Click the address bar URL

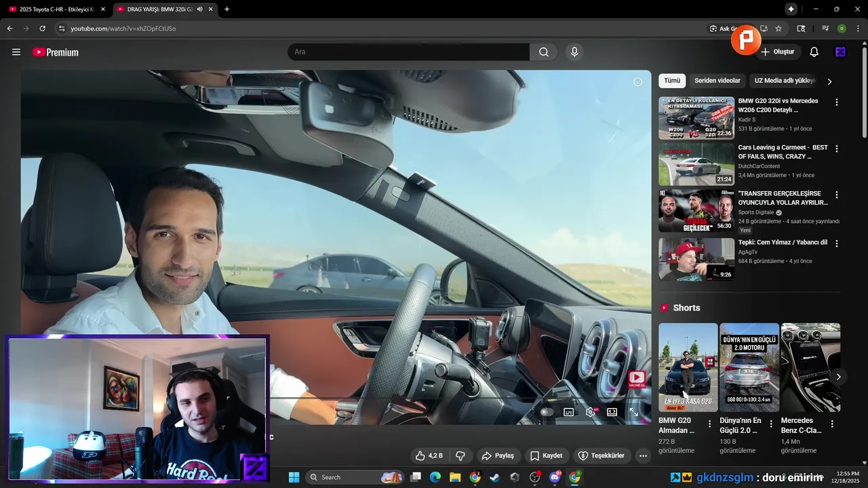pyautogui.click(x=123, y=28)
